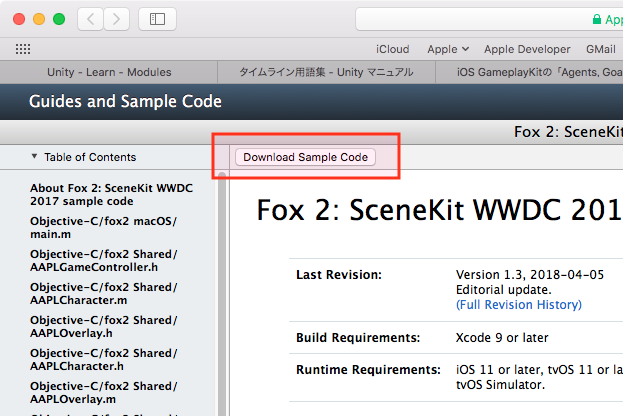The width and height of the screenshot is (623, 416).
Task: Click the Safari address bar field
Action: [x=489, y=19]
